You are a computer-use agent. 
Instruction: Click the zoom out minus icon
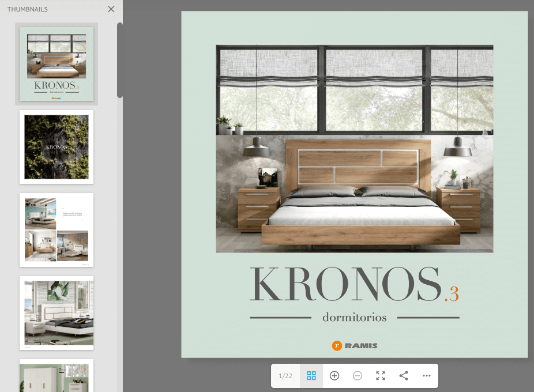(358, 376)
